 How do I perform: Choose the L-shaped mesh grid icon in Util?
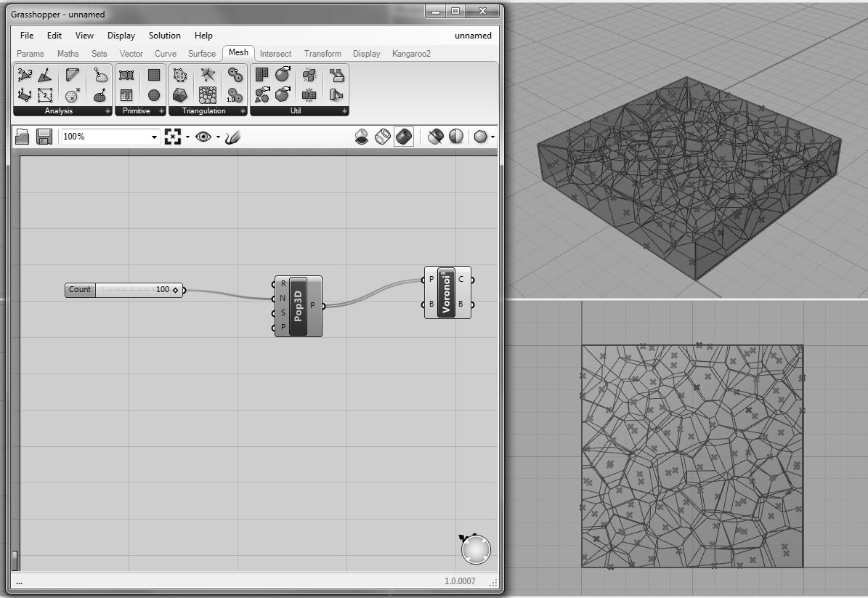click(261, 75)
